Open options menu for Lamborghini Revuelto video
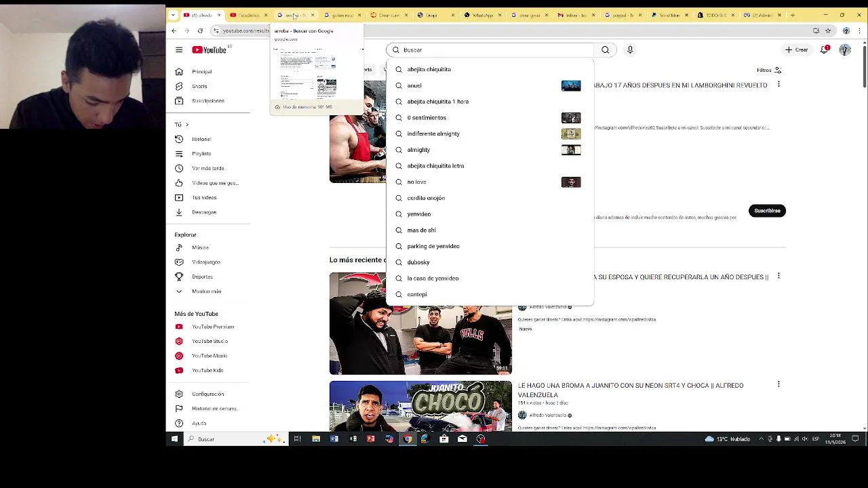The height and width of the screenshot is (488, 868). point(778,84)
